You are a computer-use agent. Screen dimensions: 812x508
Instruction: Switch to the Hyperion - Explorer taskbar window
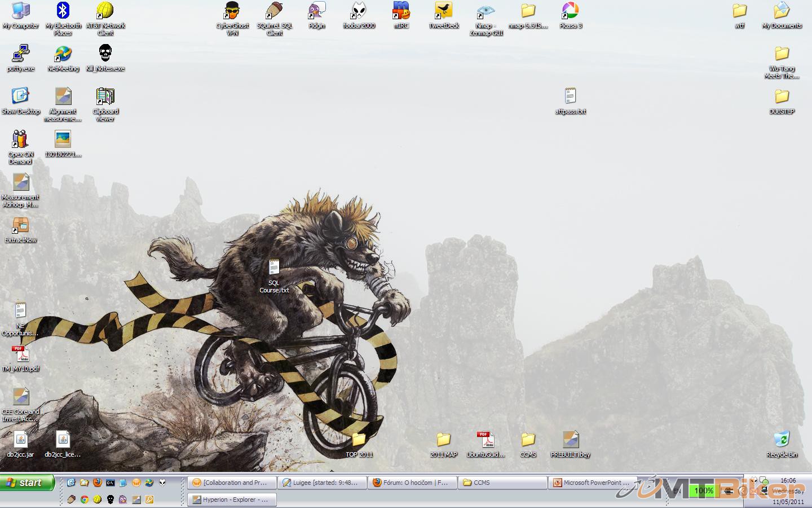coord(231,500)
